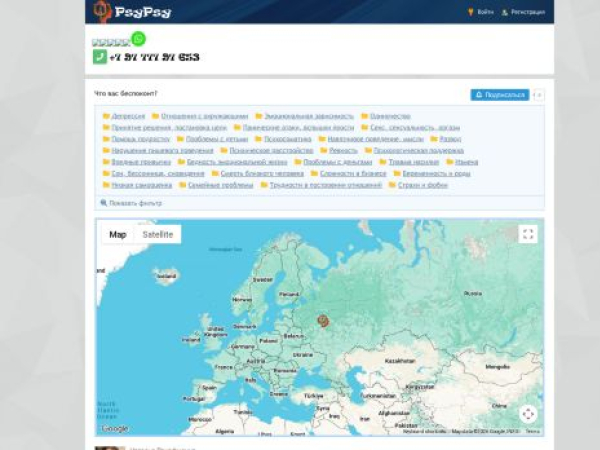Open WhatsApp chat via green icon
Image resolution: width=600 pixels, height=450 pixels.
pos(139,39)
